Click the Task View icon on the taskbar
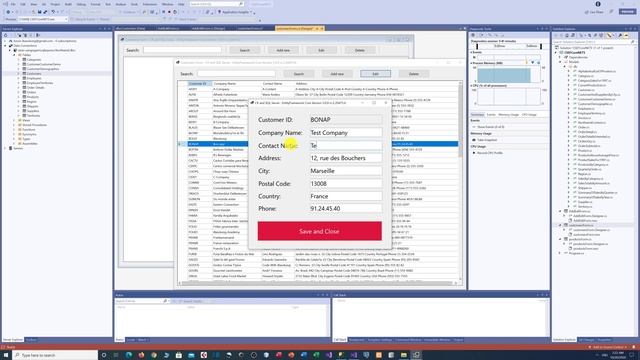 click(x=116, y=355)
